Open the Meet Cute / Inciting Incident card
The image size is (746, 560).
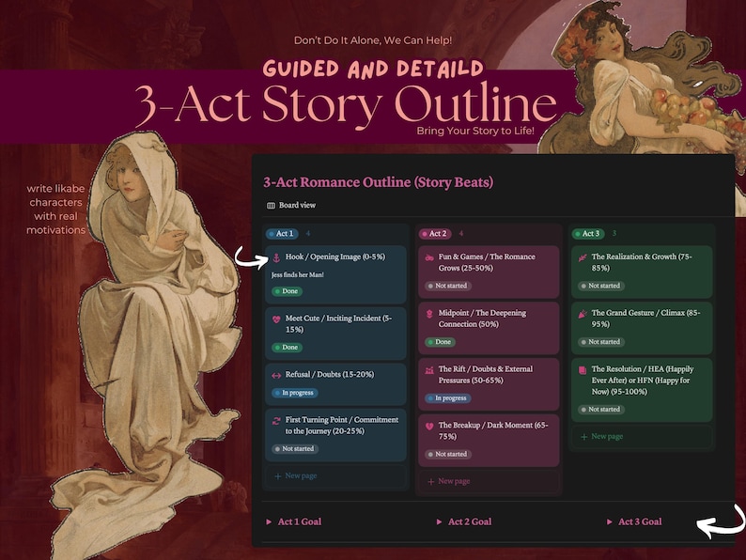tap(336, 333)
